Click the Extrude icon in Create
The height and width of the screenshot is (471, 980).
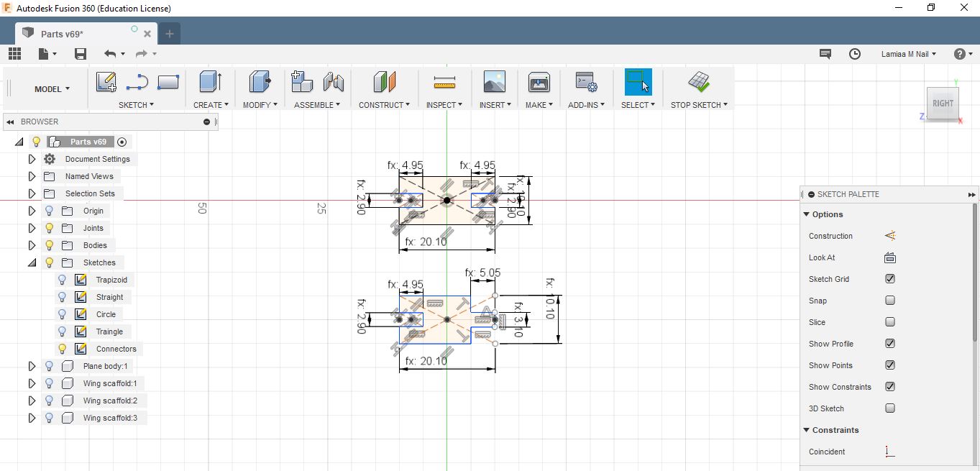pos(210,82)
